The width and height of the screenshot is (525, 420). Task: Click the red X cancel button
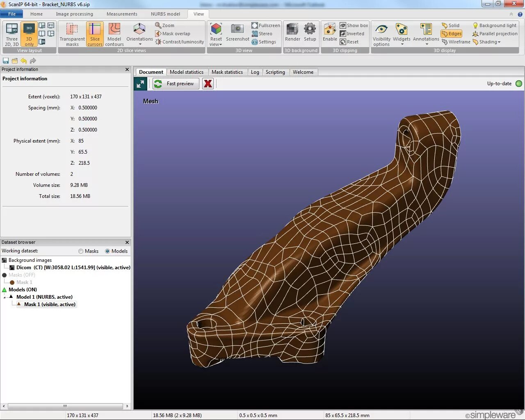208,84
